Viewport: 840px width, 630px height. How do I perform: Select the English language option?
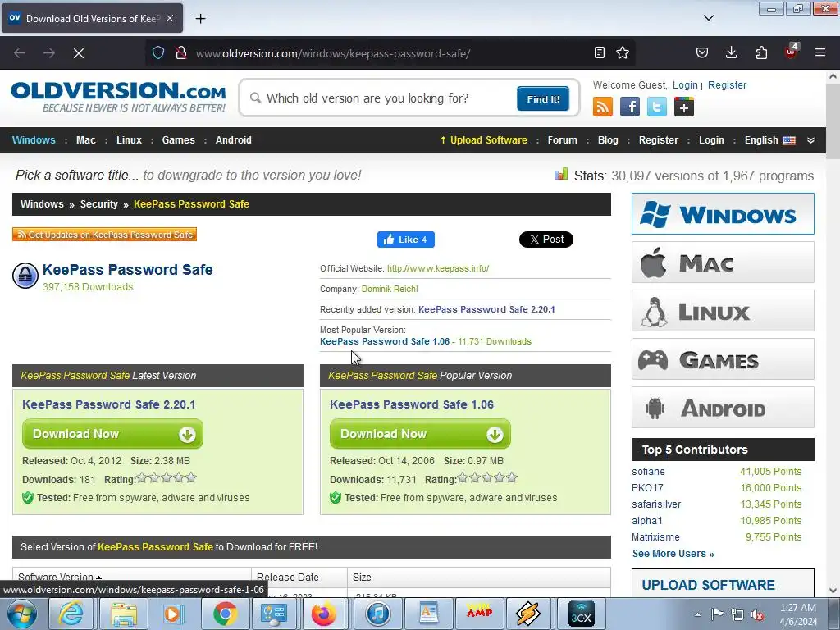[769, 140]
